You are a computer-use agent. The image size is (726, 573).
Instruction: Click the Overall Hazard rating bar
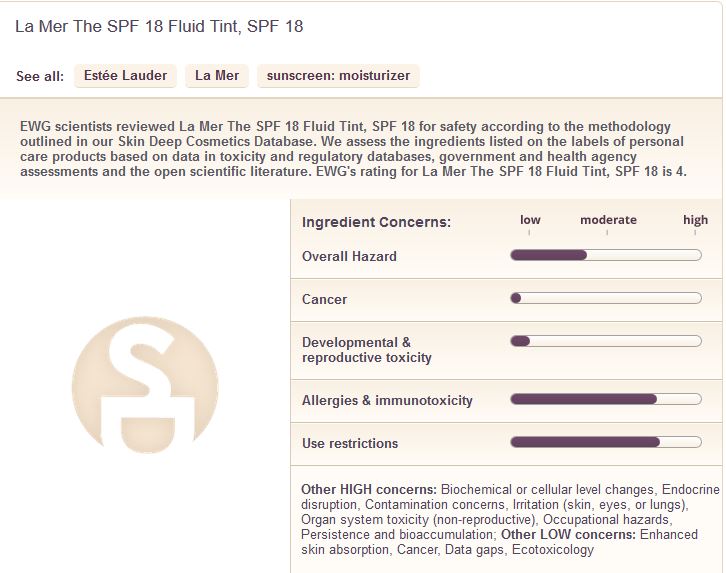click(x=606, y=255)
